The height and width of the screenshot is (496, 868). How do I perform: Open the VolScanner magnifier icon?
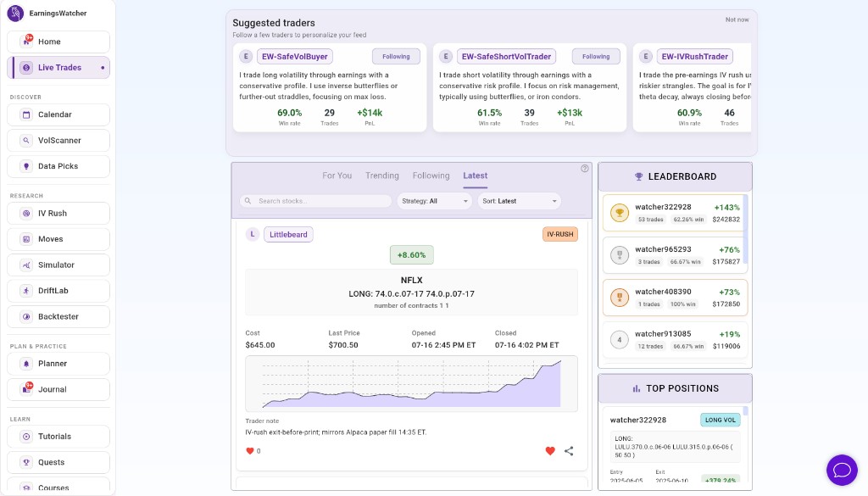tap(26, 140)
